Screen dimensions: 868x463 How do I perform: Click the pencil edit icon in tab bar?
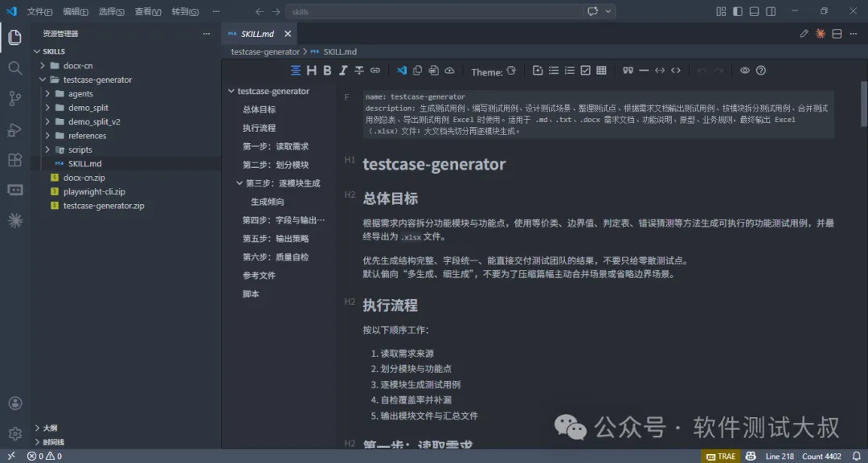805,34
